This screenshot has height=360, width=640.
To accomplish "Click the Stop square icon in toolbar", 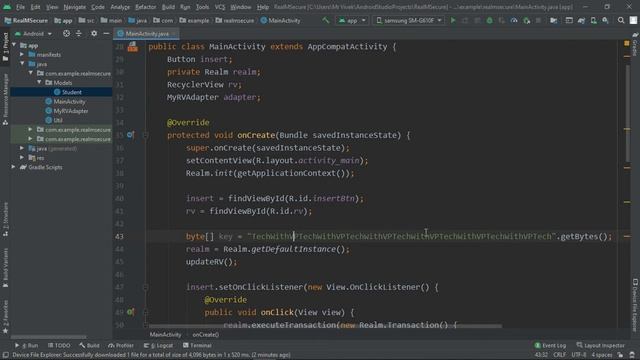I will click(x=538, y=20).
